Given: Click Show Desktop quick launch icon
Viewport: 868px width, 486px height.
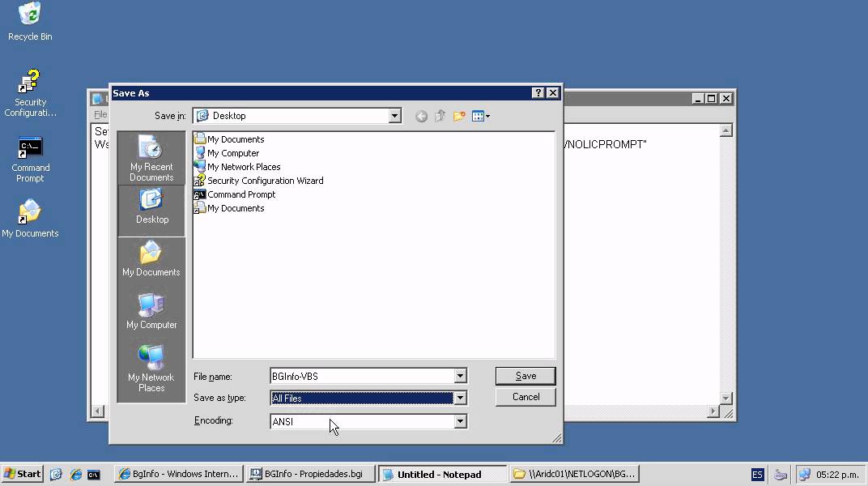Looking at the screenshot, I should [56, 475].
